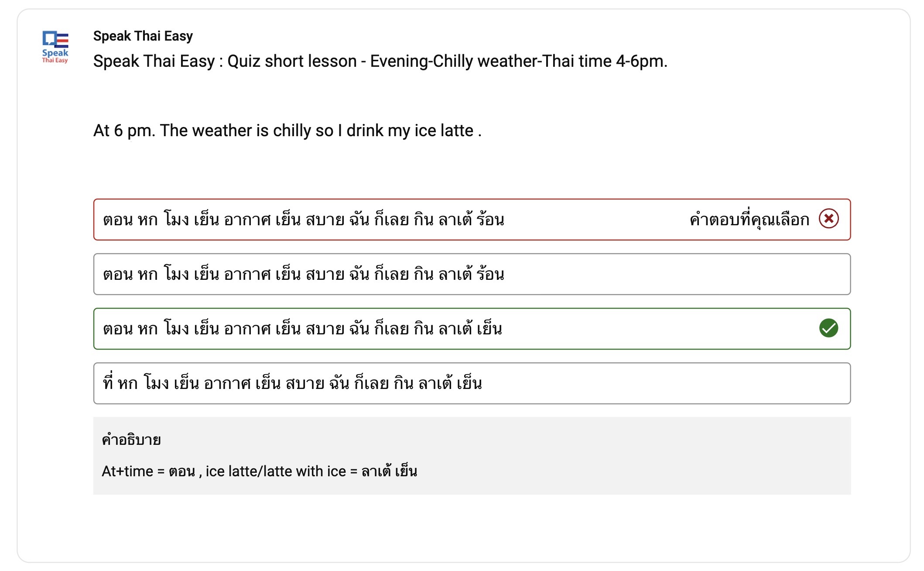Click the green checkmark correct-answer icon
Image resolution: width=924 pixels, height=571 pixels.
[828, 328]
